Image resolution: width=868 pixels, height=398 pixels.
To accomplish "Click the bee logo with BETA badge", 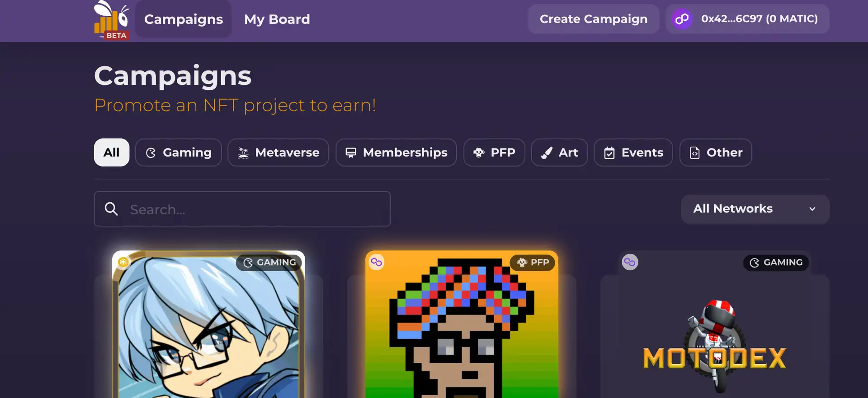I will [x=112, y=20].
